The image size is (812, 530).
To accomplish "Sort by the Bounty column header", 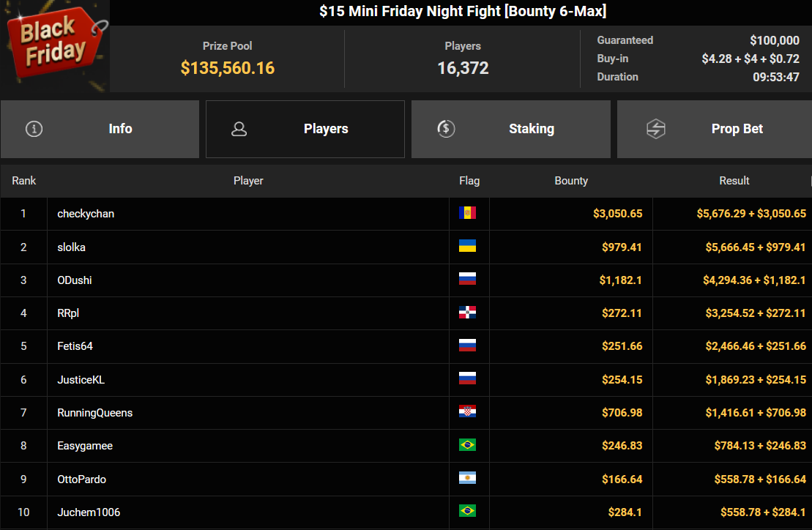I will click(571, 181).
